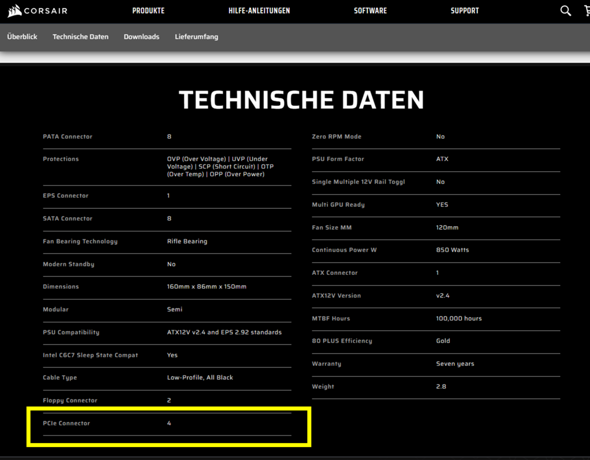The width and height of the screenshot is (590, 460).
Task: Click the ATX12V v2.4 and EPS 2.92 value
Action: pyautogui.click(x=224, y=332)
